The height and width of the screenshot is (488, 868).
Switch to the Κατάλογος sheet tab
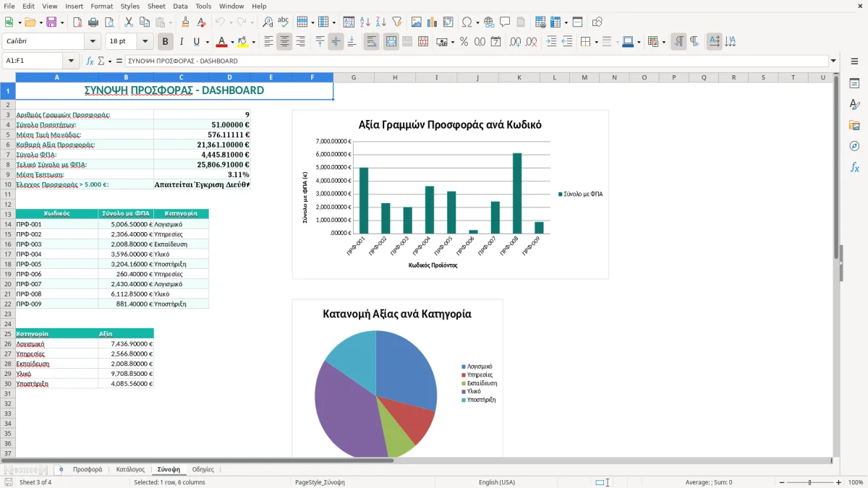130,469
